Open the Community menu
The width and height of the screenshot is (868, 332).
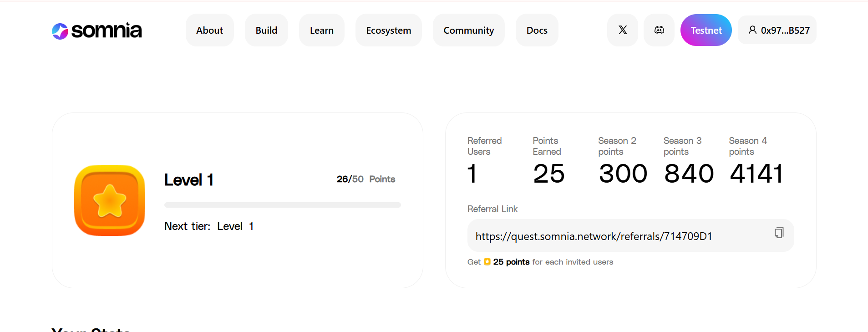coord(469,30)
